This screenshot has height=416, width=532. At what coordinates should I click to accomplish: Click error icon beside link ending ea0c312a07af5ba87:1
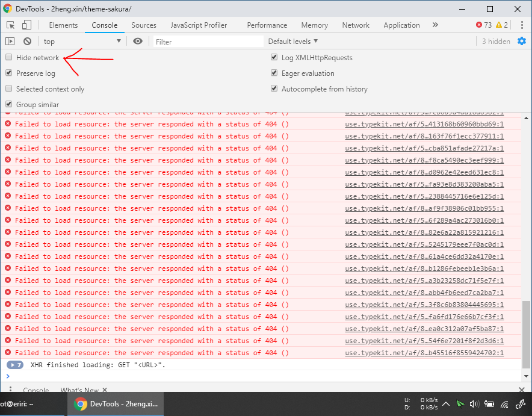pos(8,329)
